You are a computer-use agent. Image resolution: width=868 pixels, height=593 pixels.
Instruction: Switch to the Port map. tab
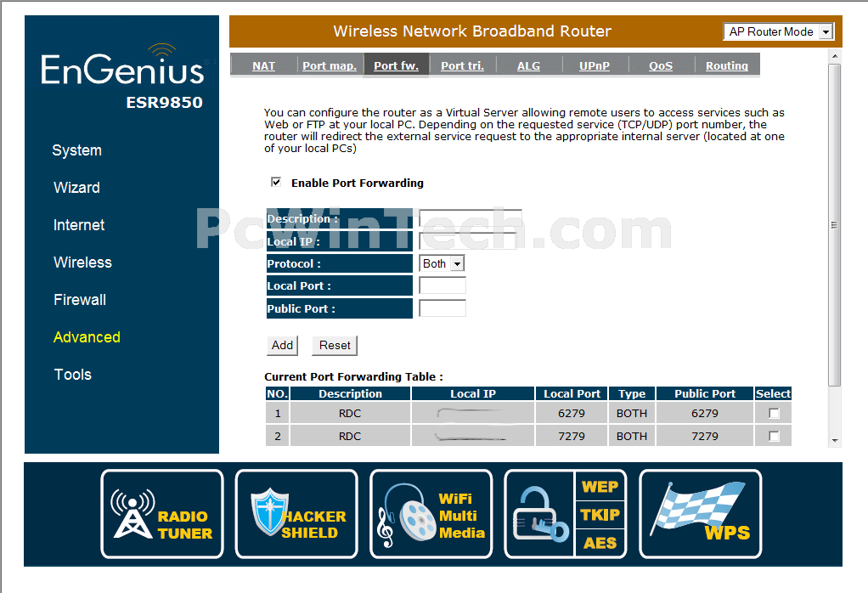tap(330, 65)
